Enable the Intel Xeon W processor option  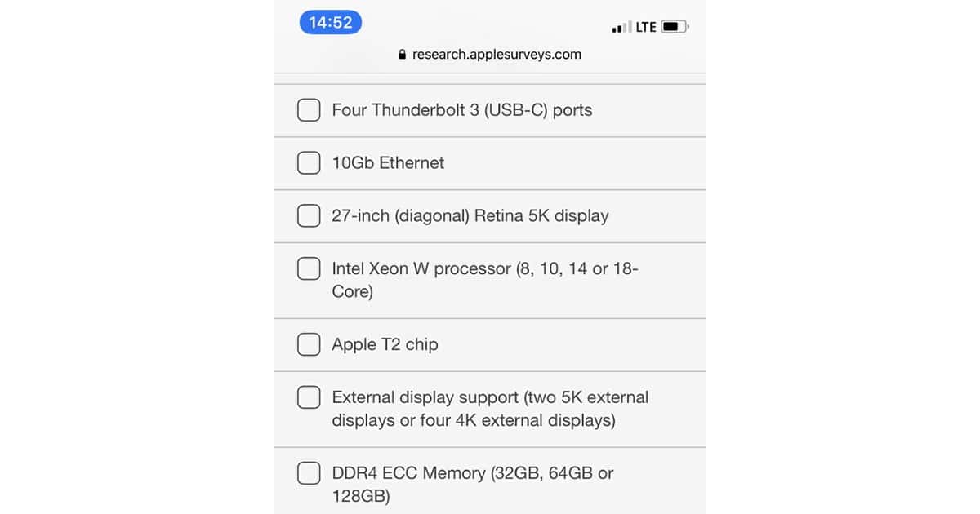(x=309, y=268)
